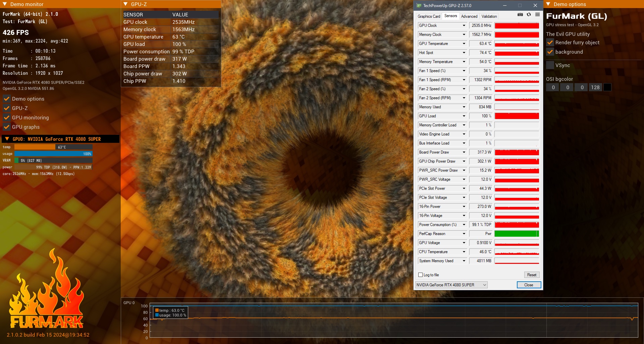
Task: Open the GPU-Z hamburger menu
Action: click(537, 15)
